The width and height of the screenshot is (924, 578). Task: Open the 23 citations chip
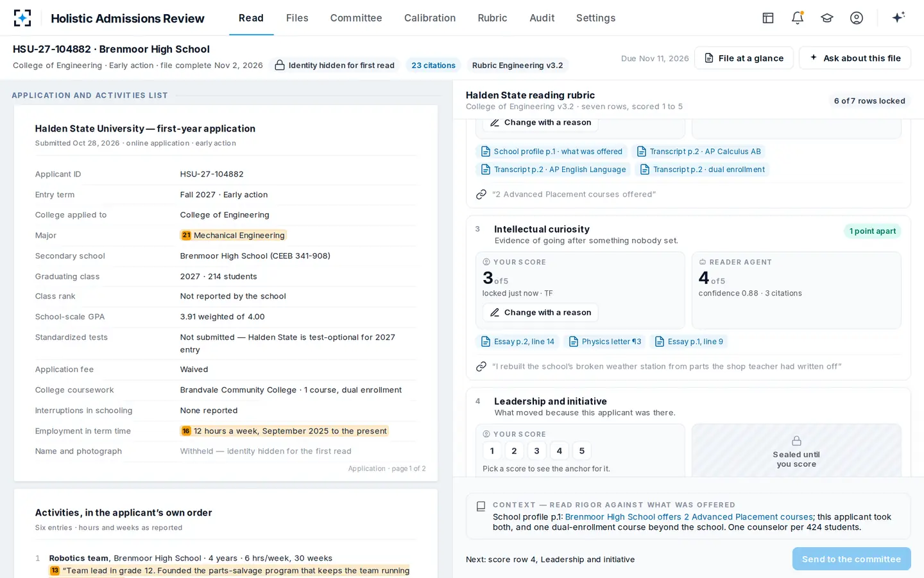coord(433,66)
